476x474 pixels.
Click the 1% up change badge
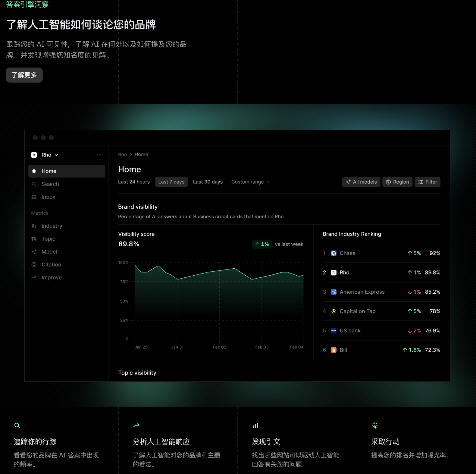[x=262, y=244]
